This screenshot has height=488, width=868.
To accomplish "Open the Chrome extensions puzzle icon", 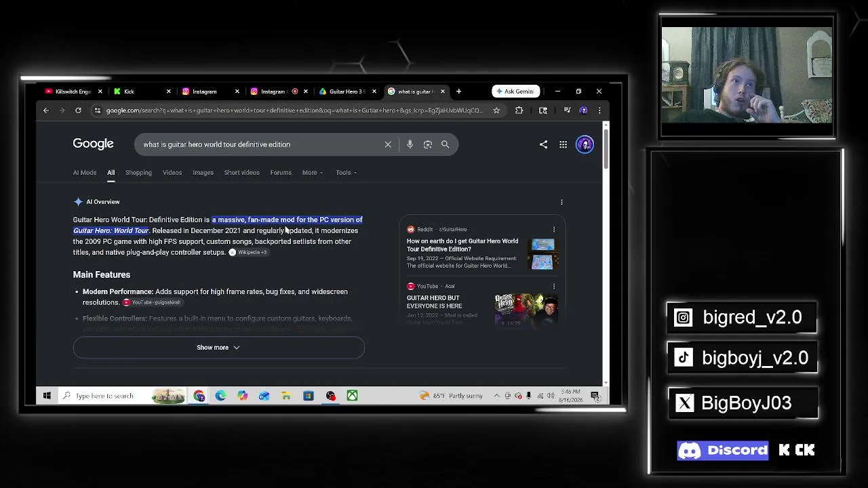I will coord(519,110).
